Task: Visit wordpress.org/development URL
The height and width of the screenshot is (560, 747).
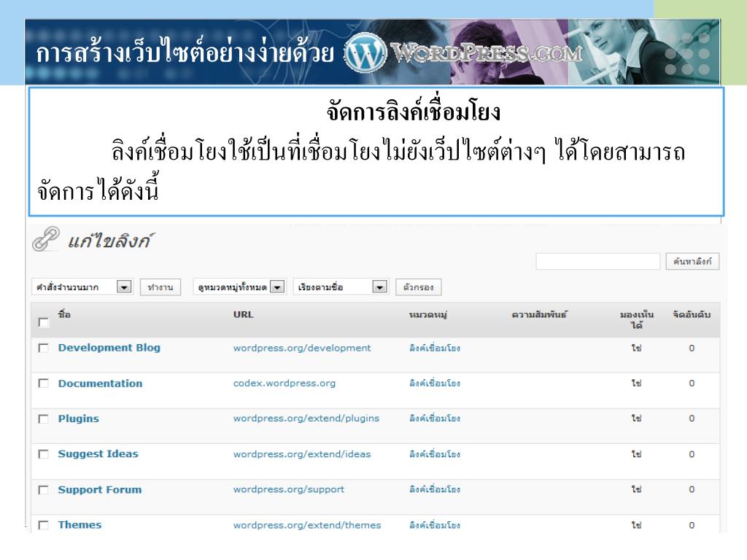Action: click(x=302, y=348)
